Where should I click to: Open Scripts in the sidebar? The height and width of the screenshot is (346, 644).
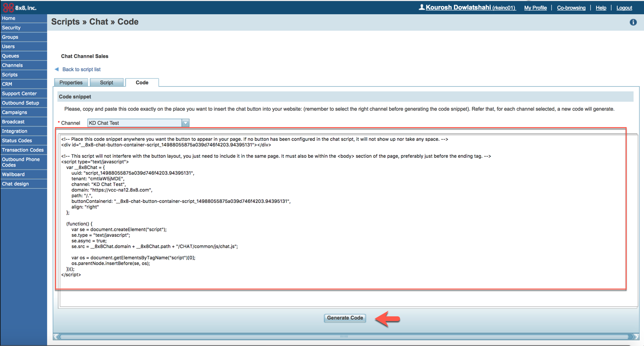pyautogui.click(x=24, y=75)
